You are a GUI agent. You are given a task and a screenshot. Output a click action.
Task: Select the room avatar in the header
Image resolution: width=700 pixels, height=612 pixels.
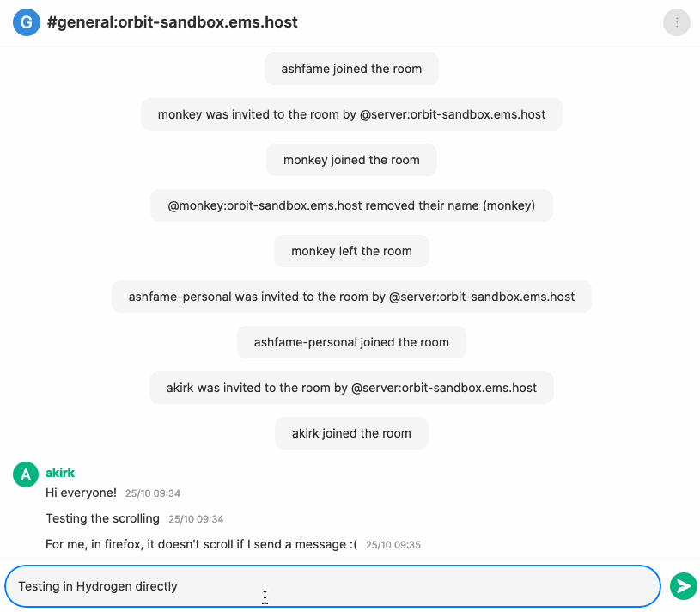click(x=27, y=22)
